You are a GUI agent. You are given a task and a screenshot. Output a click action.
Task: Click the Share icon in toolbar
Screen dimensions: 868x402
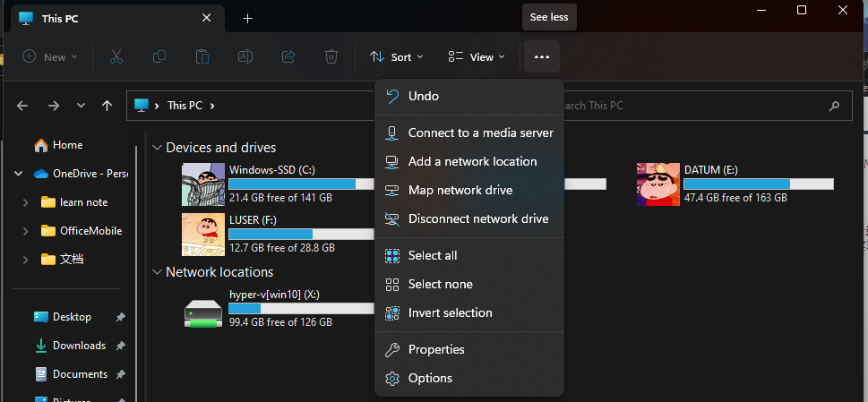(x=288, y=56)
